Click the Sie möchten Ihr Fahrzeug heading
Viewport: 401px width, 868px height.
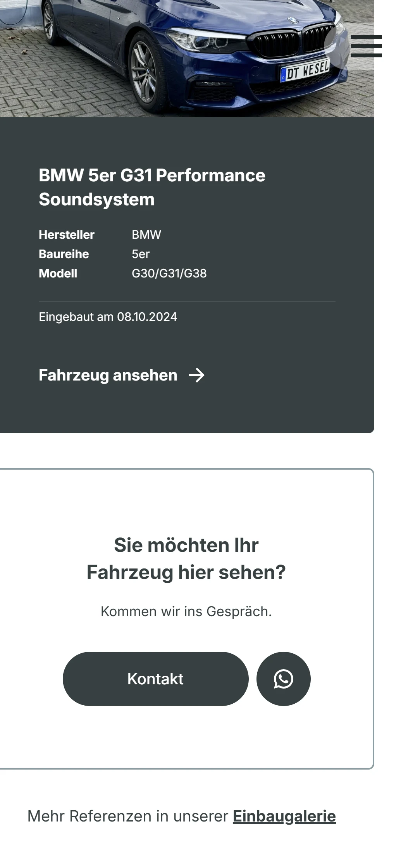[186, 558]
